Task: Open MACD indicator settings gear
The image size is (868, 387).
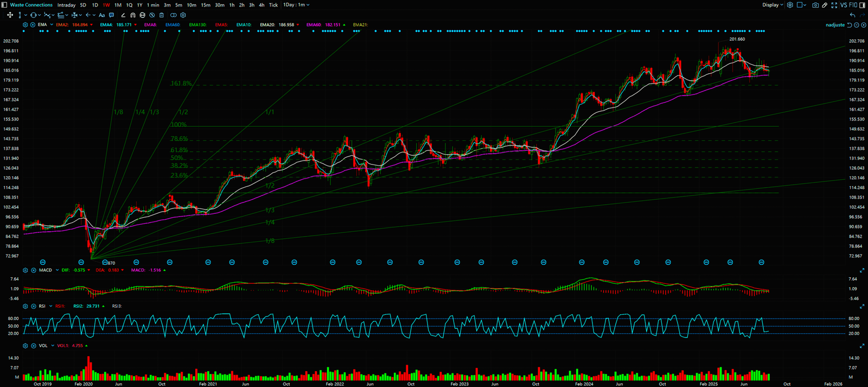Action: click(x=25, y=270)
